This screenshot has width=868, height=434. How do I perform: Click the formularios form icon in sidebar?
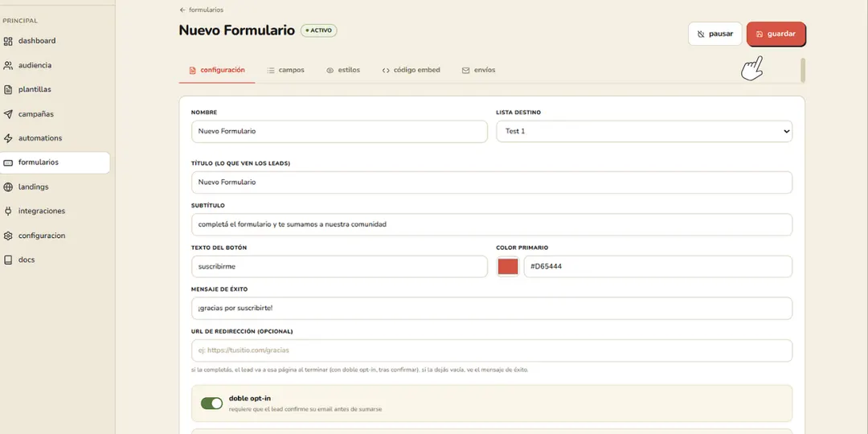click(8, 162)
